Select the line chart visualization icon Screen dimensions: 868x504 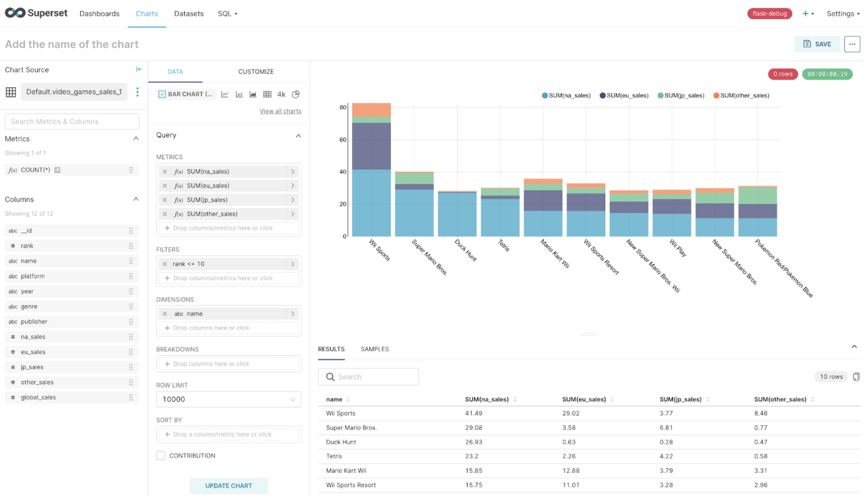coord(225,94)
